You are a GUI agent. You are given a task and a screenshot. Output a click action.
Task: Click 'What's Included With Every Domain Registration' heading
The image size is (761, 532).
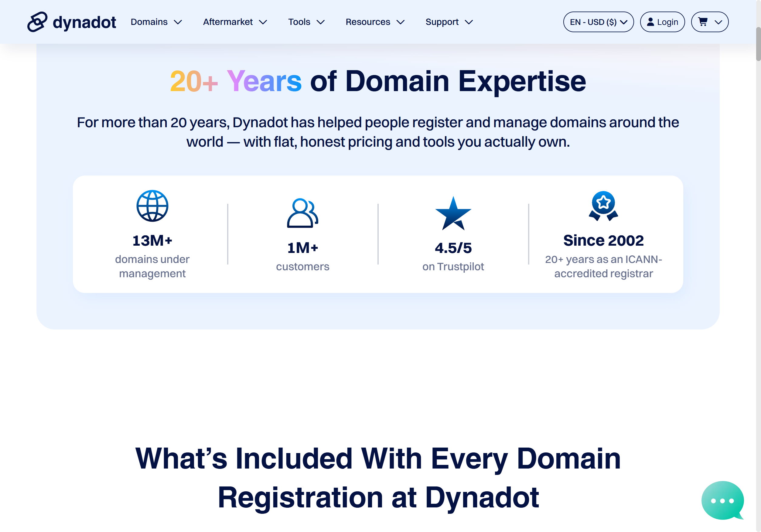378,478
